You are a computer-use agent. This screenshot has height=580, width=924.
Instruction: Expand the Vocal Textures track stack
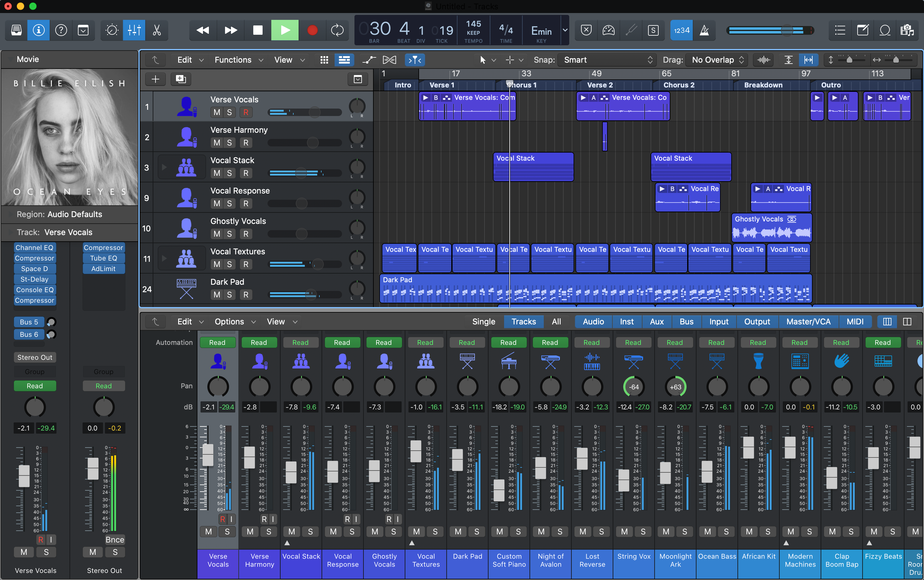(x=164, y=258)
